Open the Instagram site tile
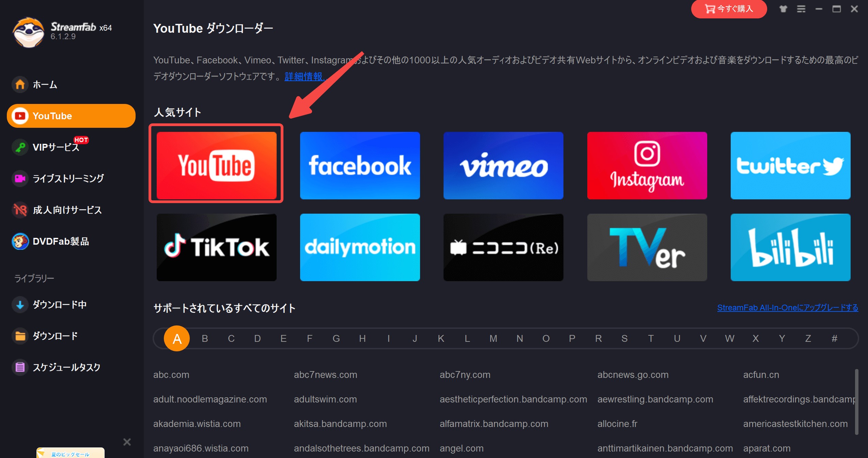Image resolution: width=868 pixels, height=458 pixels. (x=647, y=165)
